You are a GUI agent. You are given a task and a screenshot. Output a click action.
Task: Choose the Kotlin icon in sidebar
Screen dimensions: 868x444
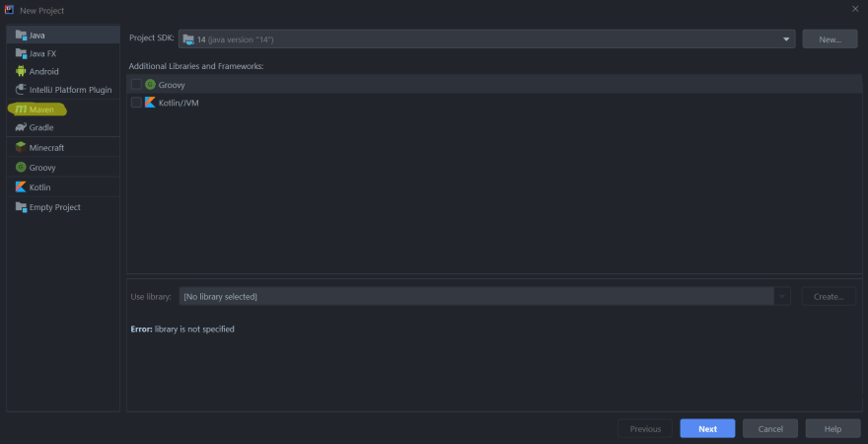click(x=21, y=187)
